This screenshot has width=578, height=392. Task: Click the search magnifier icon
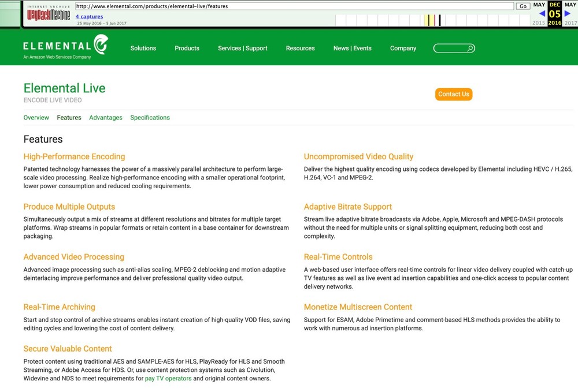470,48
